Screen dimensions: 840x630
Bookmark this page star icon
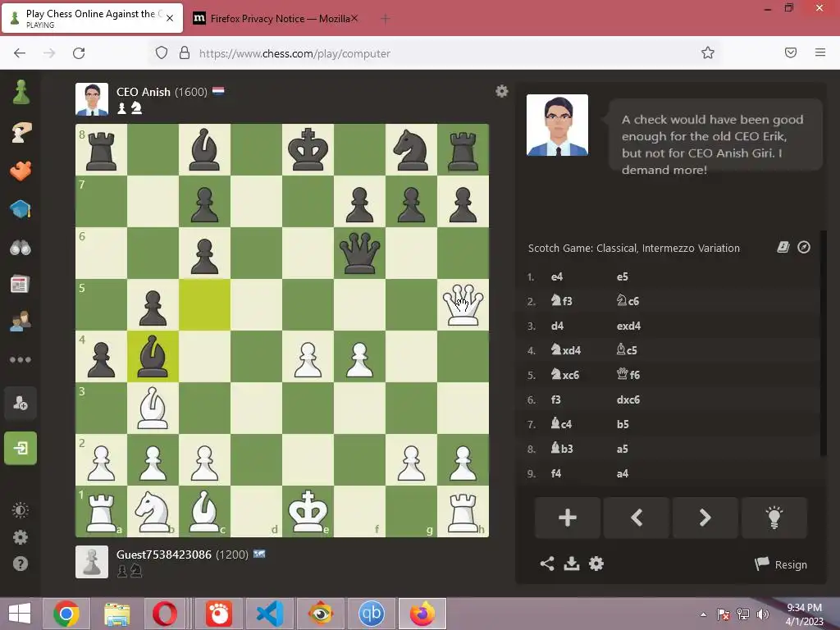pos(708,52)
